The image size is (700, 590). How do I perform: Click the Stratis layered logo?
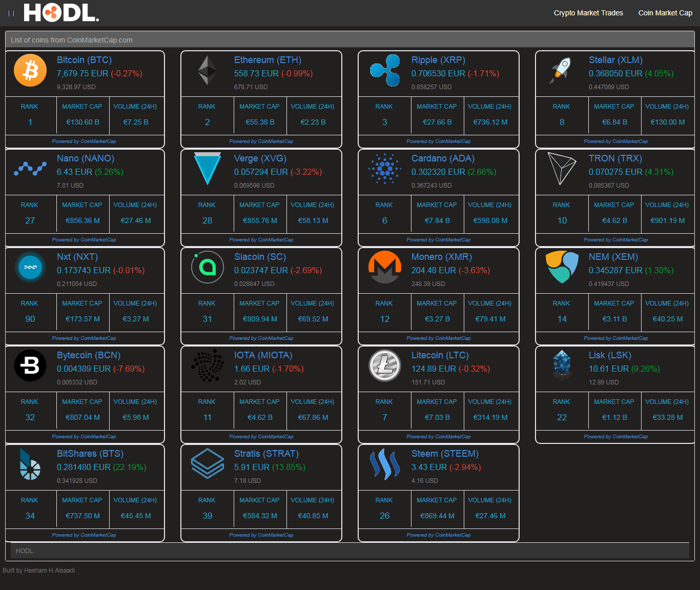(x=208, y=464)
